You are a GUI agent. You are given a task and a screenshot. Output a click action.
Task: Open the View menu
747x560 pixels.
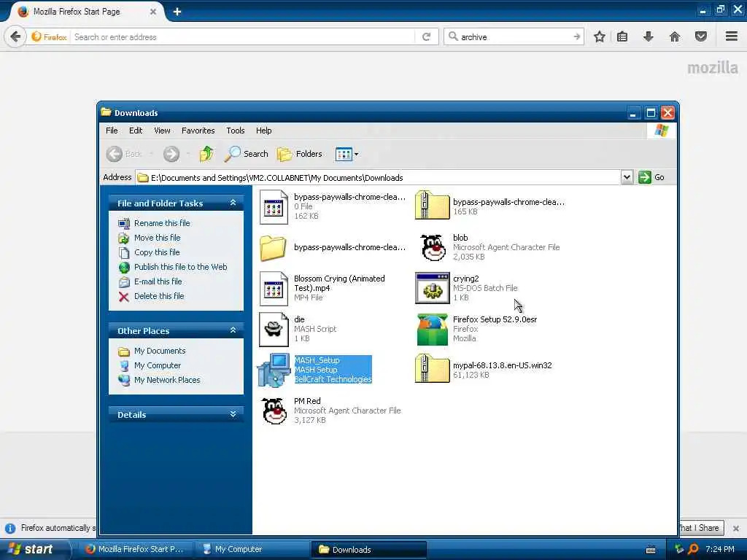(162, 131)
